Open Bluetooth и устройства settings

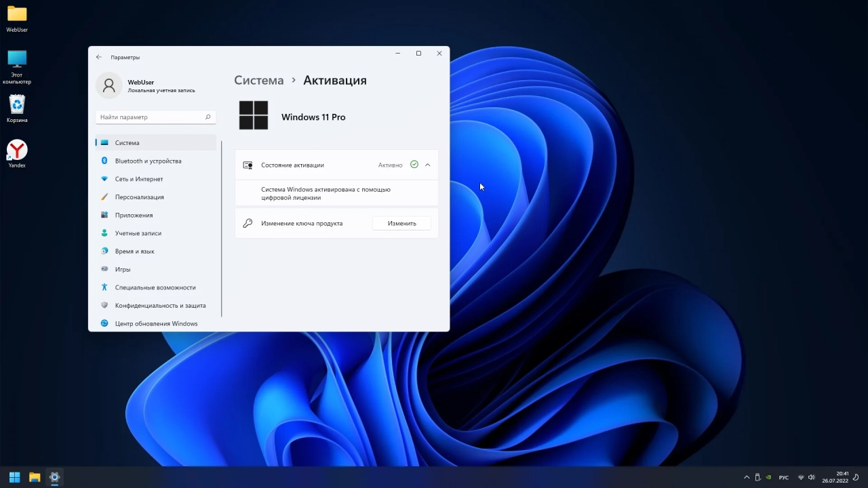(156, 161)
